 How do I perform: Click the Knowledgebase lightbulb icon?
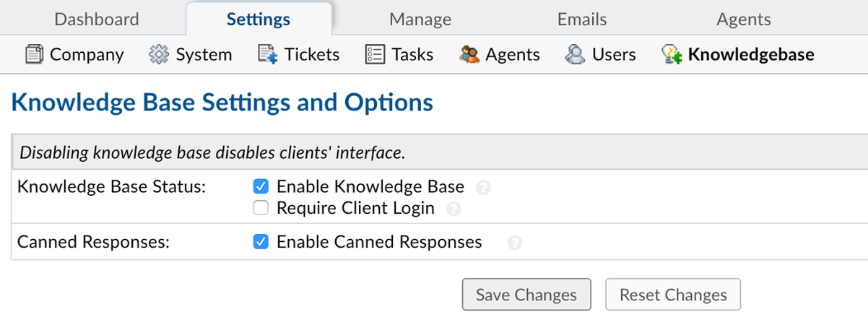[x=672, y=54]
